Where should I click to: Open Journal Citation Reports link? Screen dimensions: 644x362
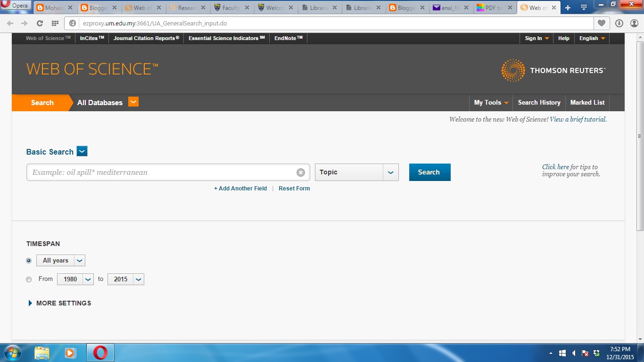pos(146,38)
